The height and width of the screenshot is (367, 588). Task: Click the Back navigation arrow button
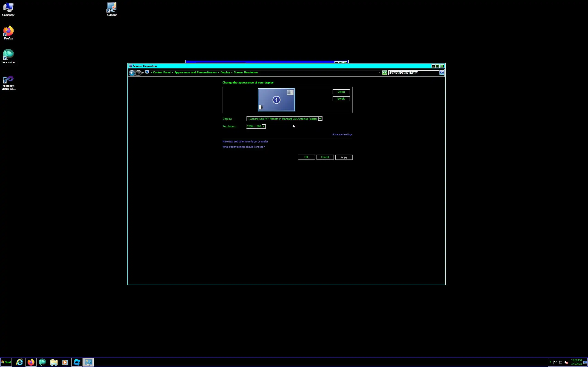pyautogui.click(x=132, y=73)
